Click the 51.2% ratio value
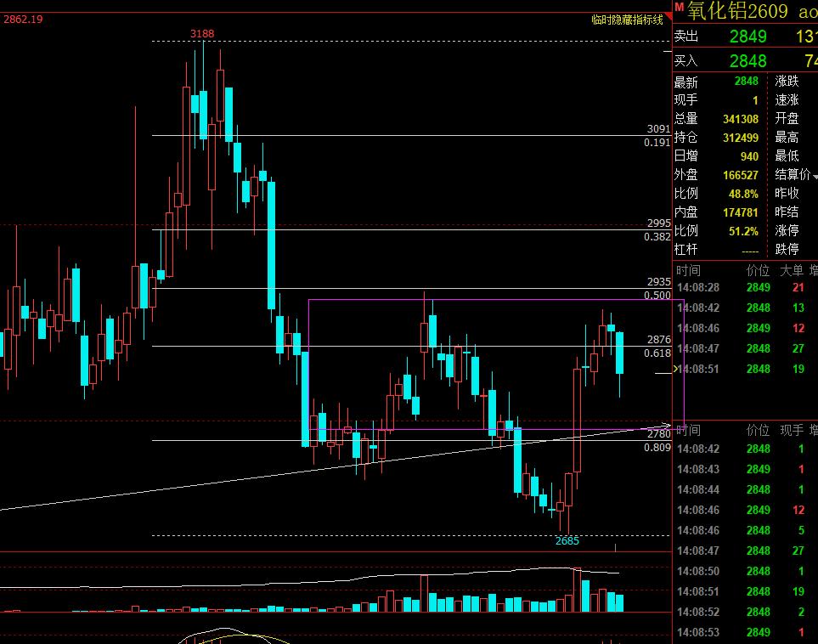 pos(743,231)
